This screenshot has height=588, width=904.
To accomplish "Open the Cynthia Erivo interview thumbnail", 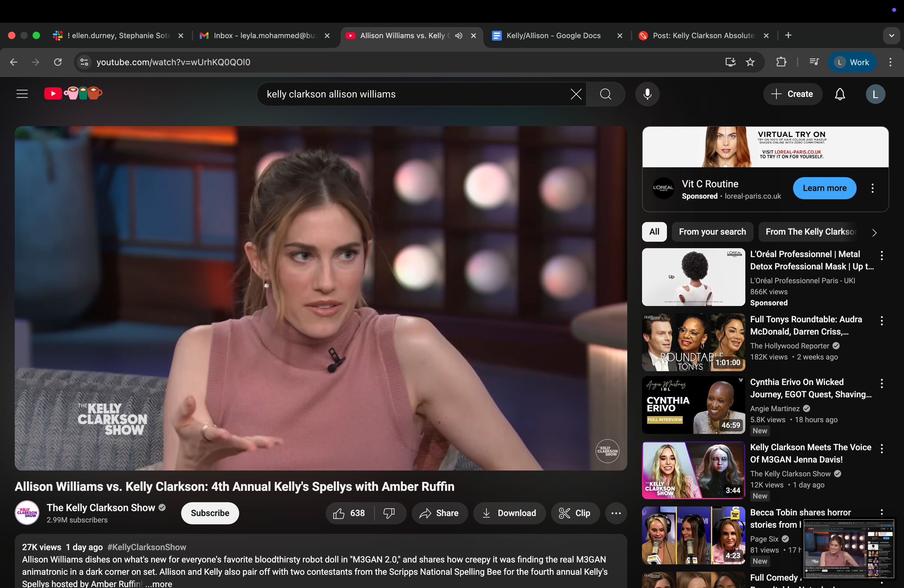I will click(692, 405).
